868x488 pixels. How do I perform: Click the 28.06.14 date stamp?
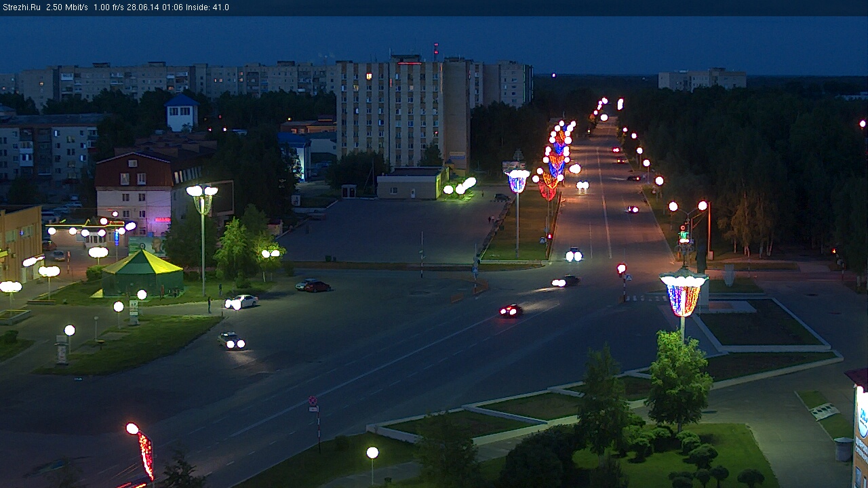(x=142, y=7)
